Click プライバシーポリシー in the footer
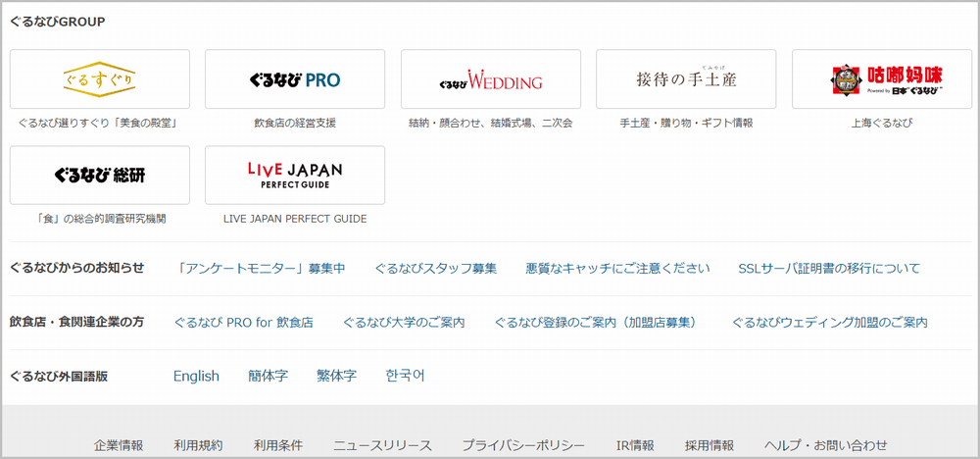The width and height of the screenshot is (980, 459). tap(523, 445)
